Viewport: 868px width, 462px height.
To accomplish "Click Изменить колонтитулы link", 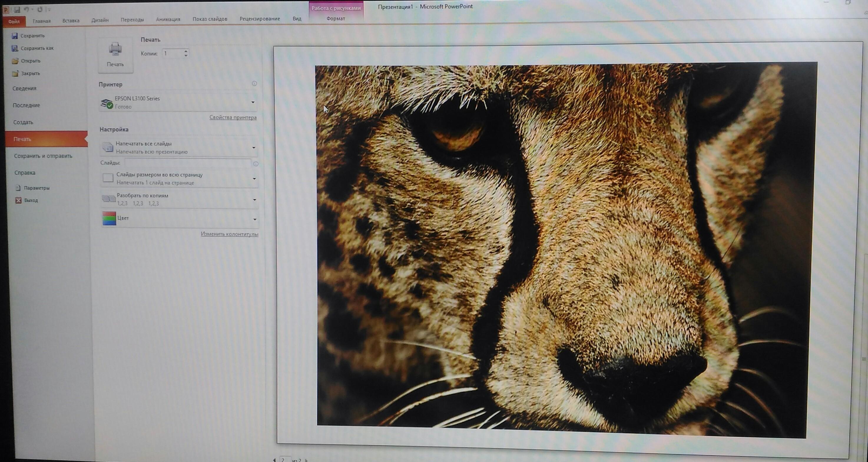I will pyautogui.click(x=229, y=234).
